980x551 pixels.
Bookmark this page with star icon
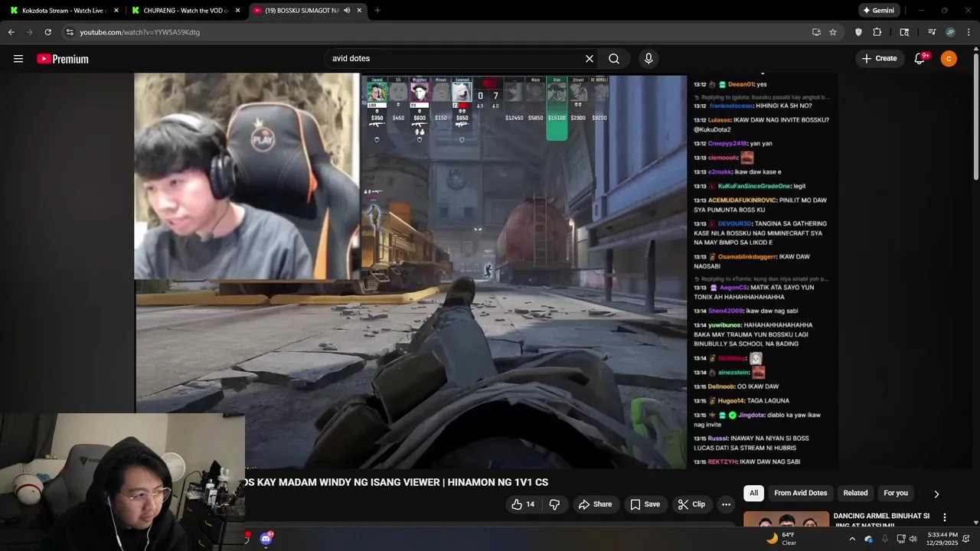click(x=833, y=32)
